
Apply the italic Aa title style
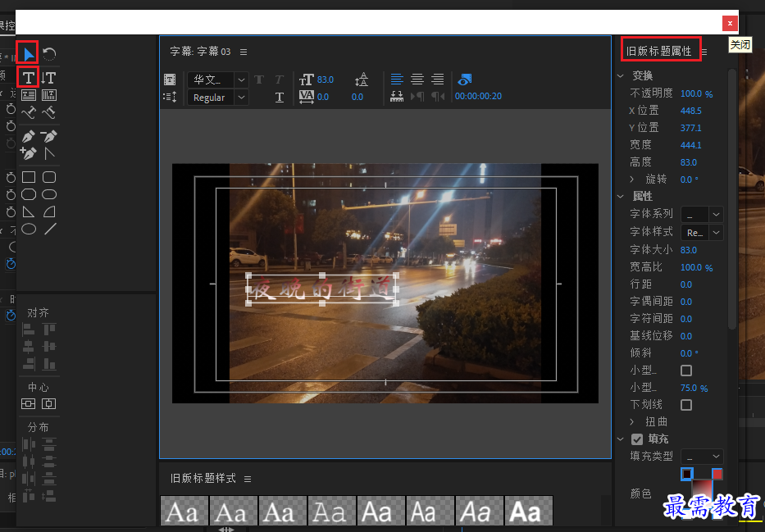tap(479, 511)
